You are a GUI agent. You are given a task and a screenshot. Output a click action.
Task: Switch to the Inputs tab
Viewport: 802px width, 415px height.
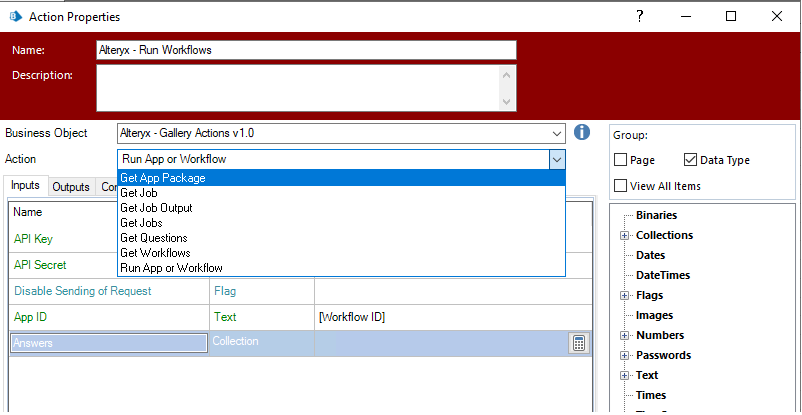(26, 185)
